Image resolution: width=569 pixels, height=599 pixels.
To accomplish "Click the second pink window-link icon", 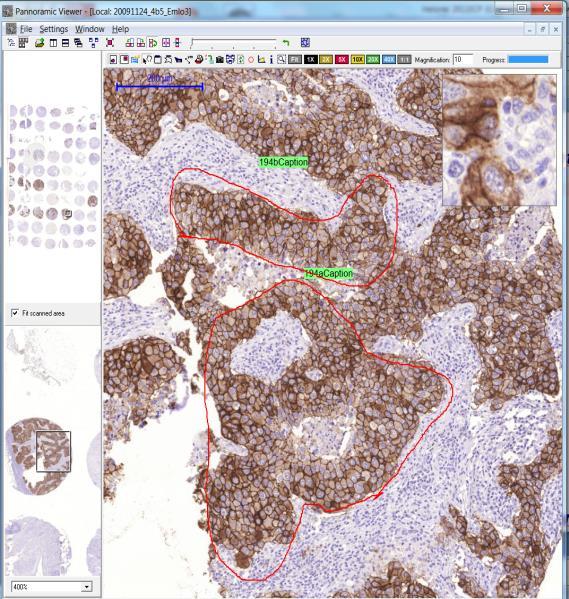I will 141,43.
